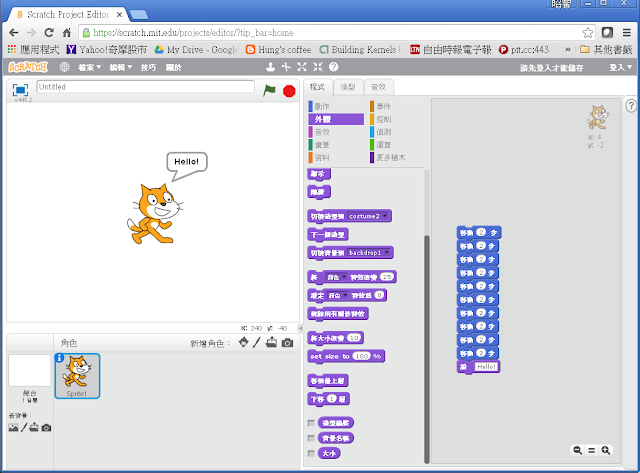The height and width of the screenshot is (473, 640).
Task: Open Sprite1 info button
Action: [59, 358]
